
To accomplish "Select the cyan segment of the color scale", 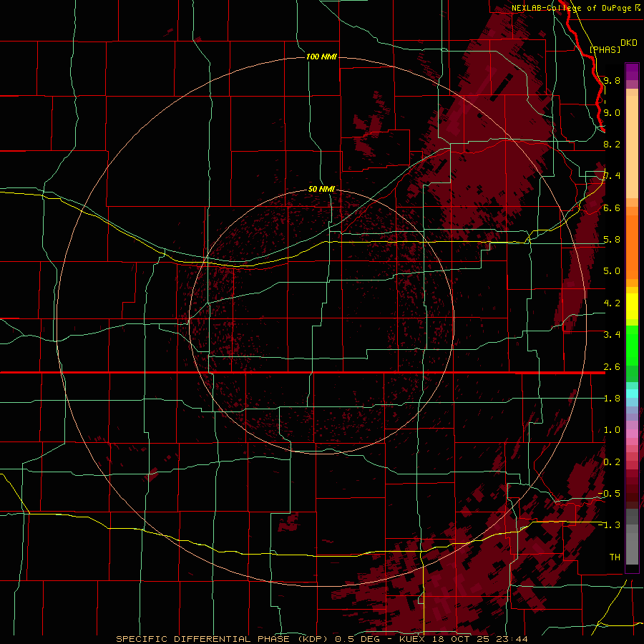I will (632, 394).
